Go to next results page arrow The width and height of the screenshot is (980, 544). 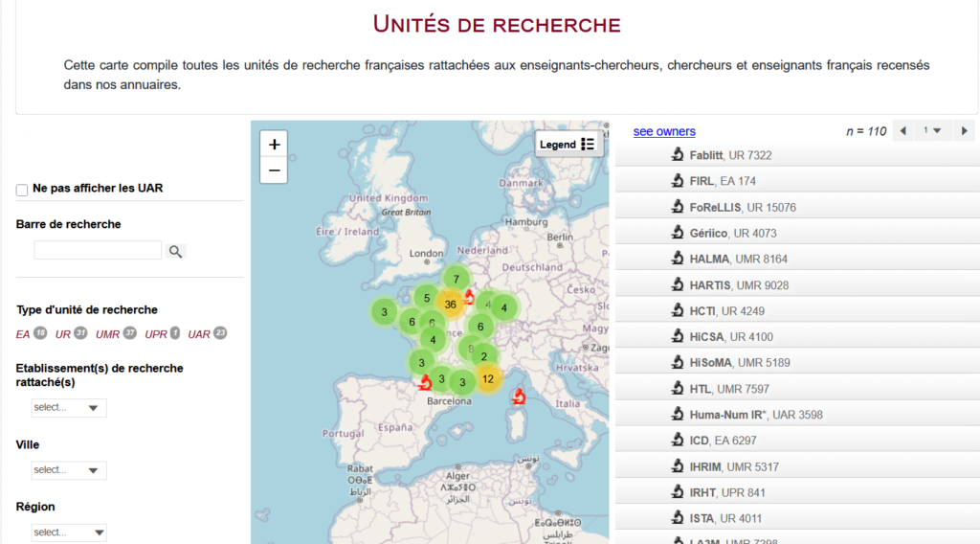[x=965, y=130]
